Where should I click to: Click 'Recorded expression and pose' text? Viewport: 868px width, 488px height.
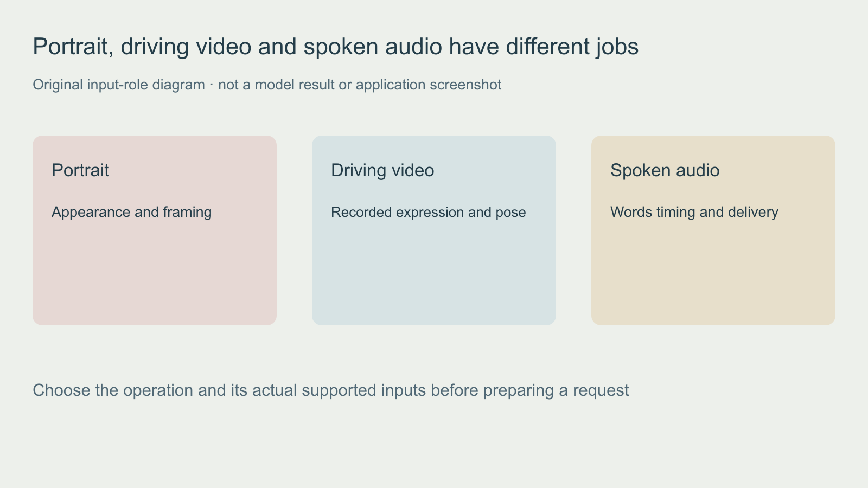click(x=429, y=212)
